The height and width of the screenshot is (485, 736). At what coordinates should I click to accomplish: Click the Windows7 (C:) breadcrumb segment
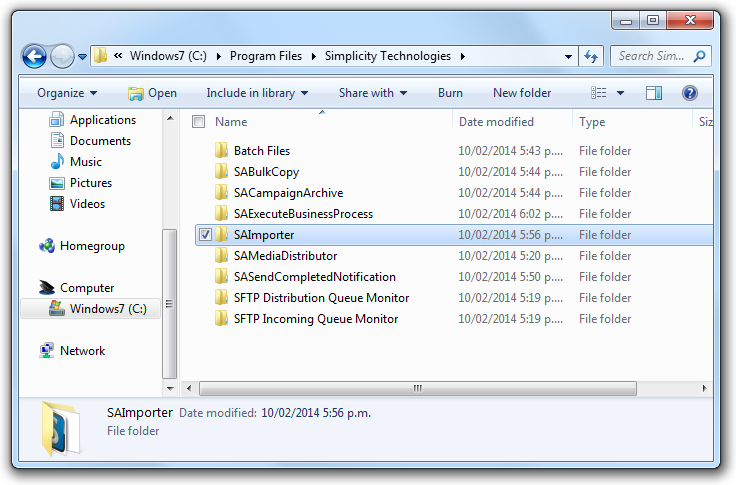click(168, 56)
